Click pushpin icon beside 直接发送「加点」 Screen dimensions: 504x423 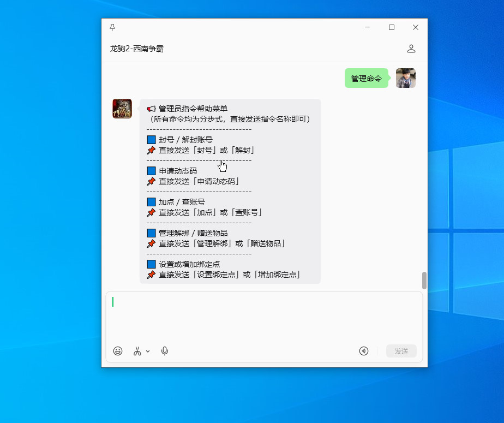[x=151, y=212]
